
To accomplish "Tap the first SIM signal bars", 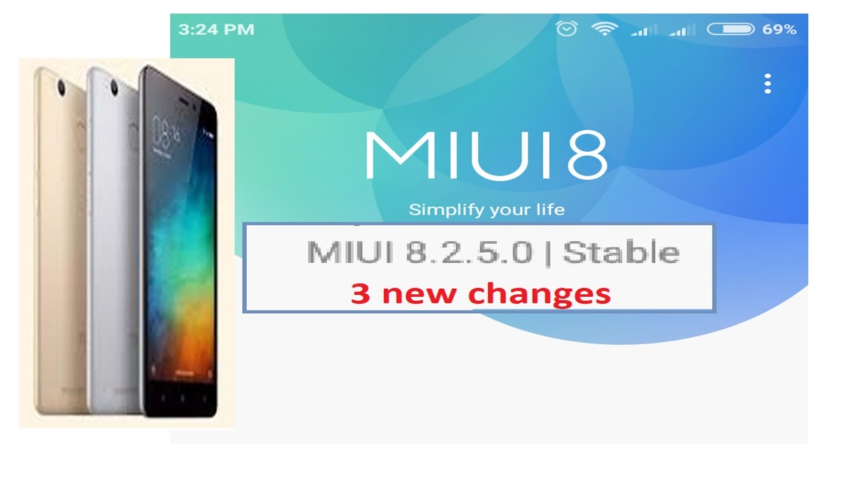I will point(644,30).
